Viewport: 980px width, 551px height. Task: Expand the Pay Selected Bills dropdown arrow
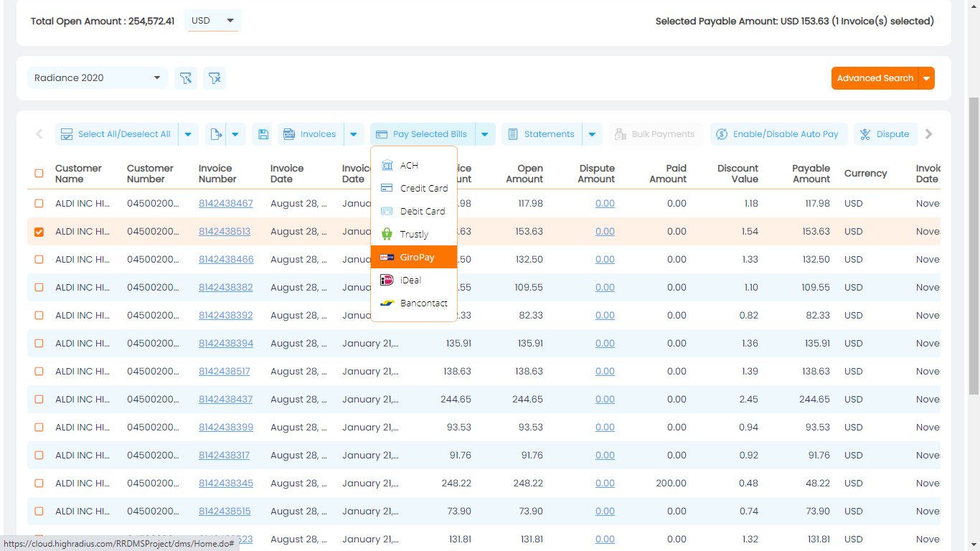click(x=485, y=133)
